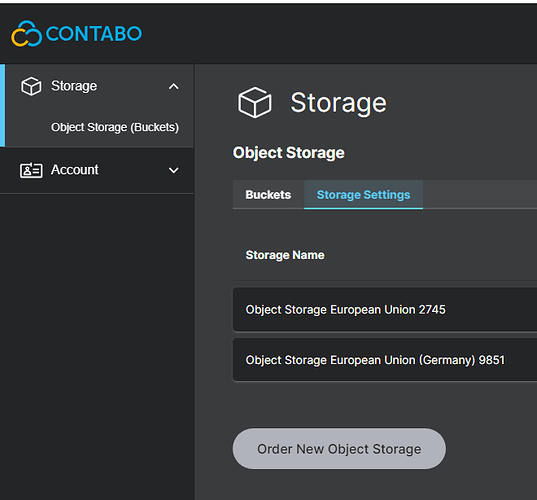Click the Storage Name column header

(285, 255)
